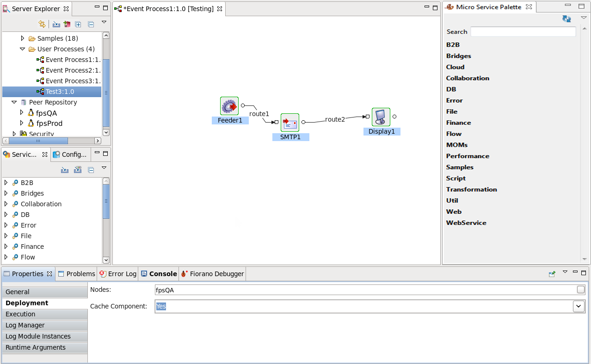This screenshot has height=364, width=591.
Task: Click the add server icon in Server Explorer
Action: point(67,24)
